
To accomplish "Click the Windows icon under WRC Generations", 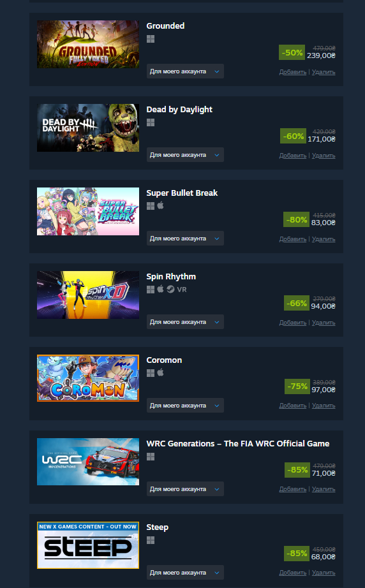I will pyautogui.click(x=151, y=457).
